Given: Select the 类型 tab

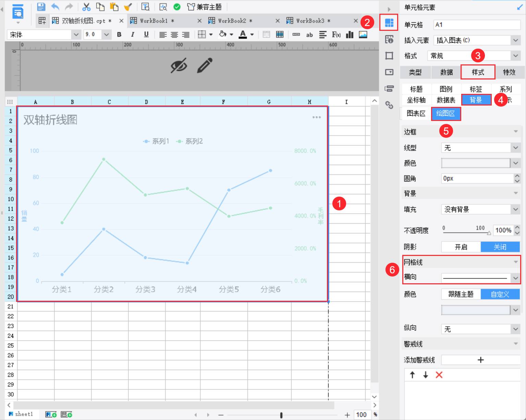Looking at the screenshot, I should 415,72.
